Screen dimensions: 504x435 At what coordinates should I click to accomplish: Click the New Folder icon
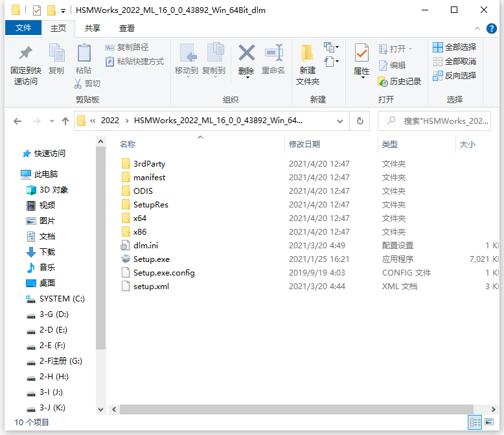307,53
